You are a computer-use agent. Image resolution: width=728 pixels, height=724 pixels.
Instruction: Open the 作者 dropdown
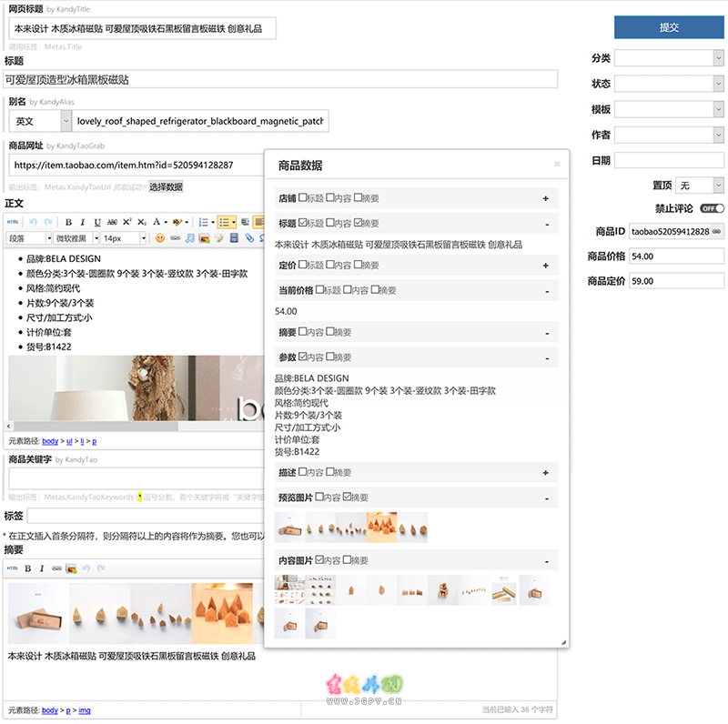[x=669, y=135]
